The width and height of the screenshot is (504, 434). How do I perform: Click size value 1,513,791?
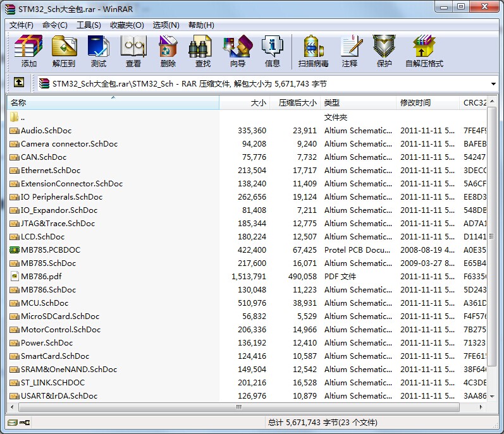[249, 277]
